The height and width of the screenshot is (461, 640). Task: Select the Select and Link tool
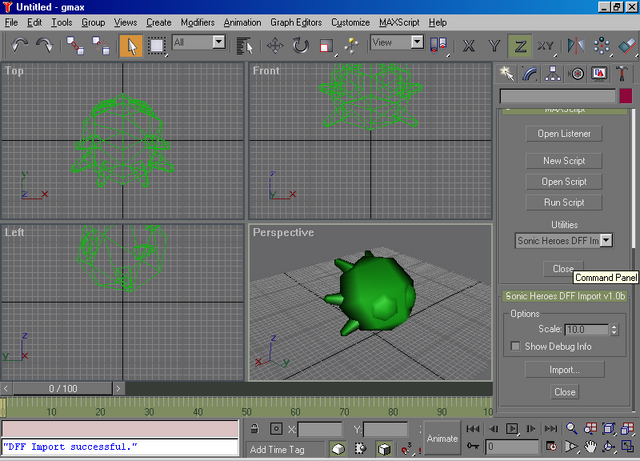pos(76,45)
